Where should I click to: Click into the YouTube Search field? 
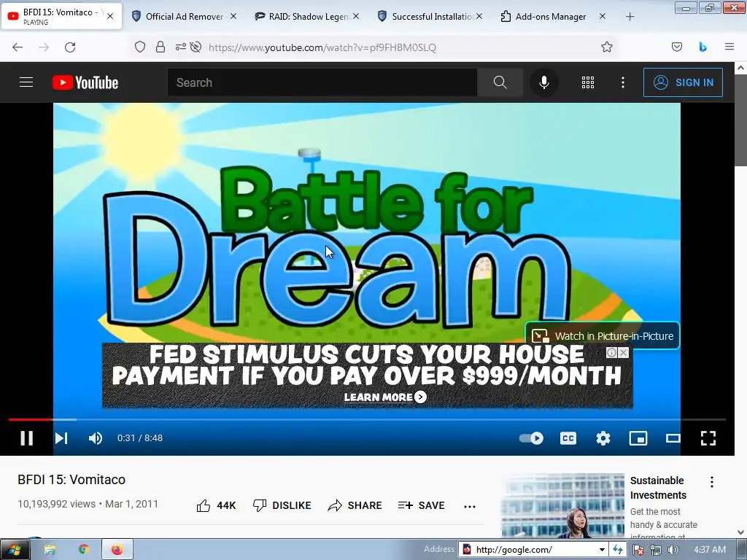pos(322,82)
